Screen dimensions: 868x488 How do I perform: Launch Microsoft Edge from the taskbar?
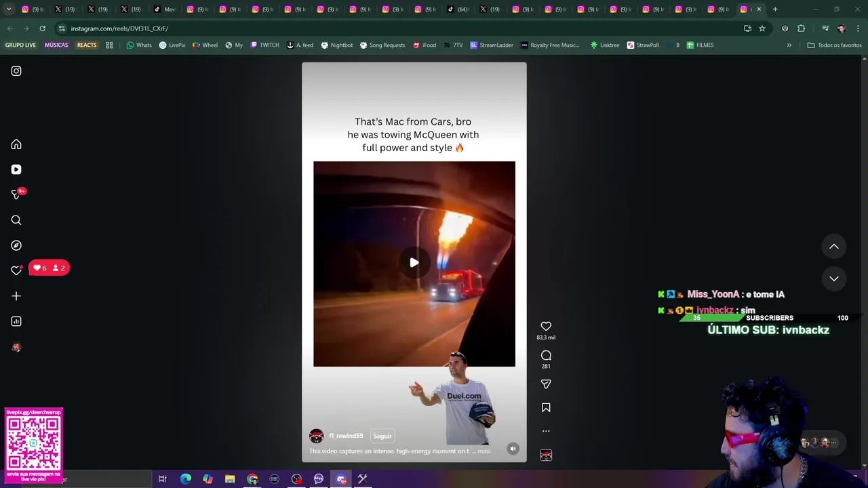(x=185, y=479)
